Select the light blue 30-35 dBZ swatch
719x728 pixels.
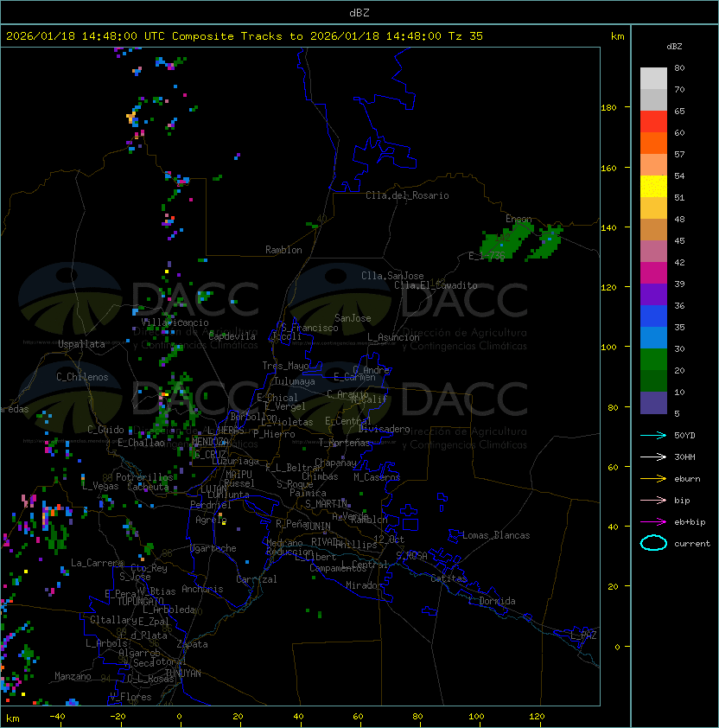click(653, 337)
